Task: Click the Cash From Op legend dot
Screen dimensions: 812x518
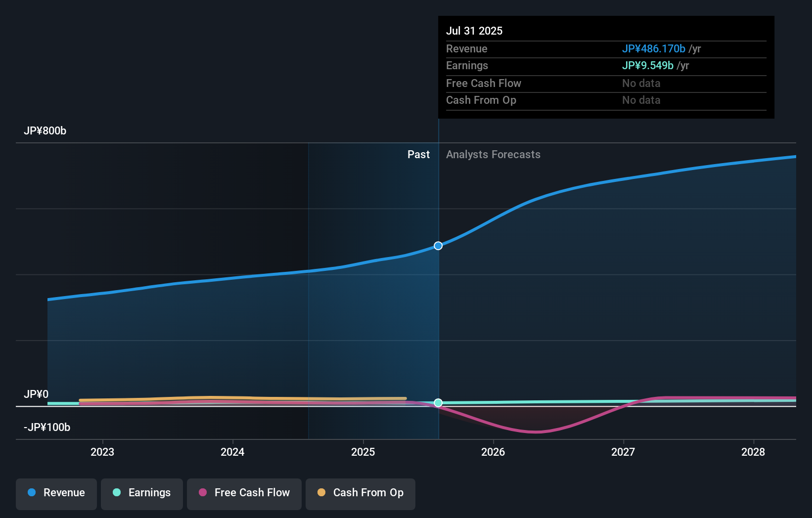Action: click(321, 493)
